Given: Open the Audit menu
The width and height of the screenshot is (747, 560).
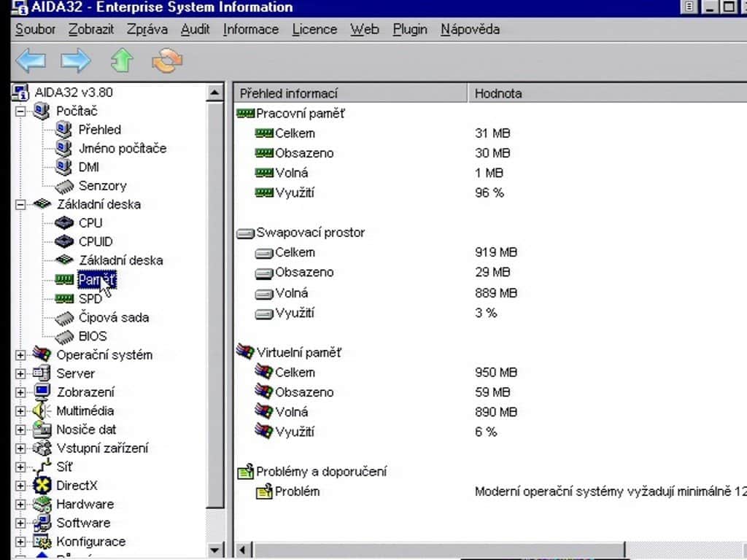Looking at the screenshot, I should click(x=195, y=29).
